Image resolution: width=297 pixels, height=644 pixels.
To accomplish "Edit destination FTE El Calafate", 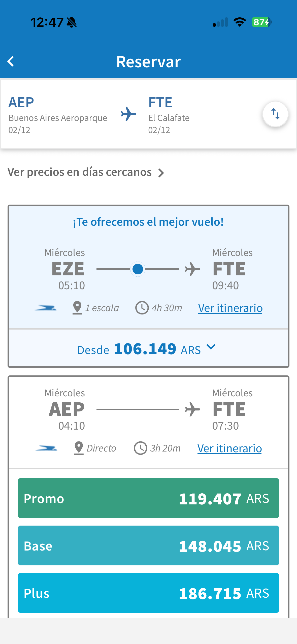I will pos(169,115).
